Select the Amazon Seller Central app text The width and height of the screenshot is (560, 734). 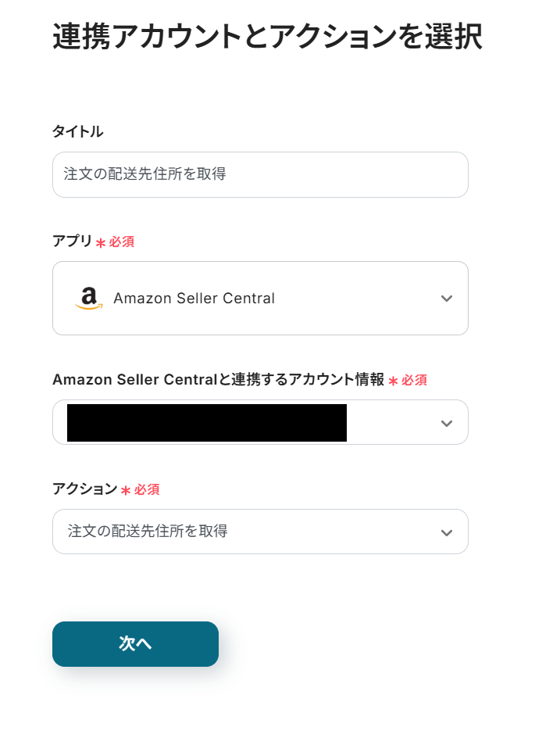pos(194,299)
